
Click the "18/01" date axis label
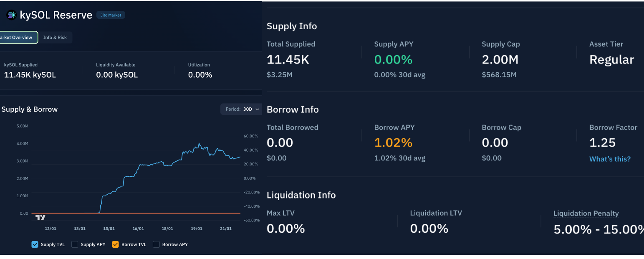tap(167, 229)
